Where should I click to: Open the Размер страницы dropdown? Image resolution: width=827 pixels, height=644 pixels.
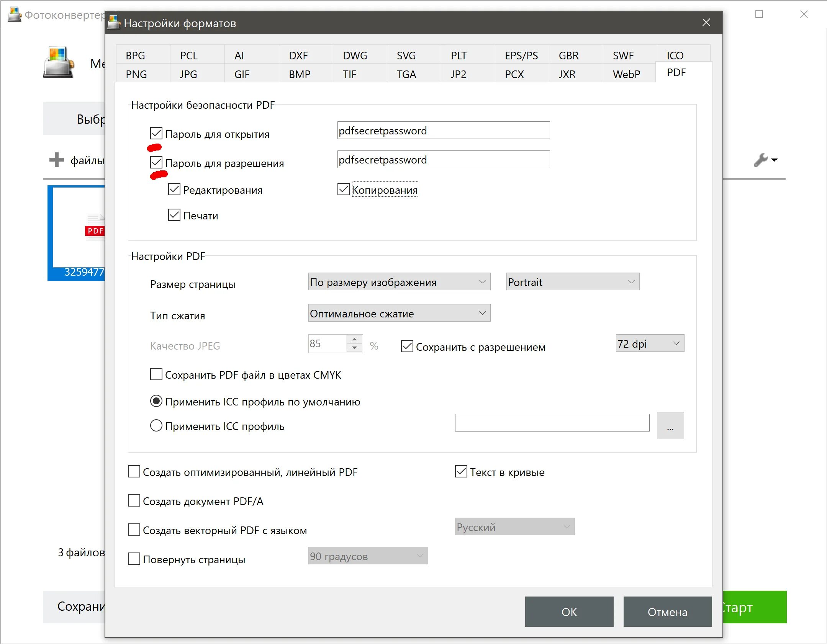pos(399,282)
